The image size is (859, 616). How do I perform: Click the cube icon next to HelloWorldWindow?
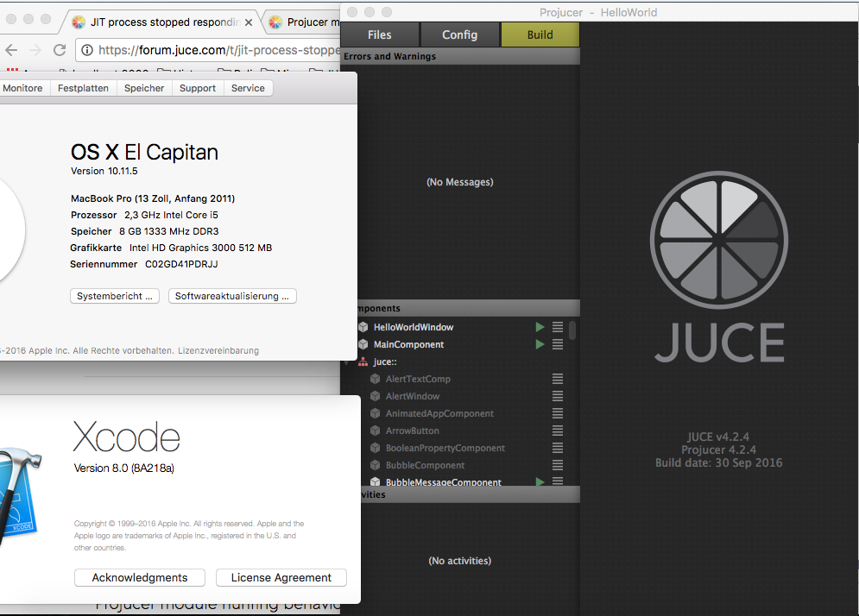pos(363,327)
